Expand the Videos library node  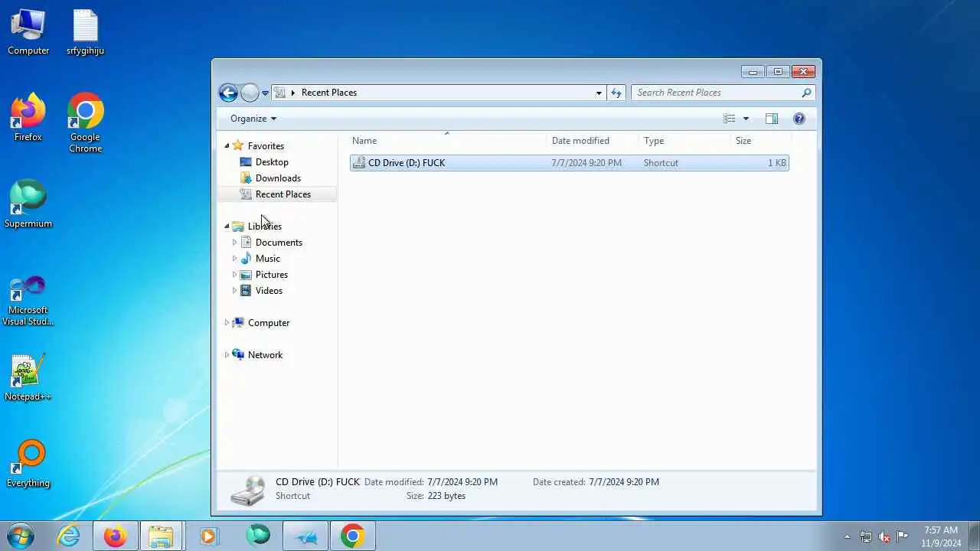[234, 291]
